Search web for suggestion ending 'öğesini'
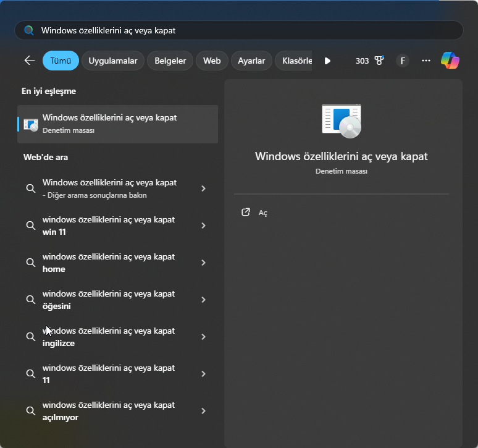478x448 pixels. pyautogui.click(x=118, y=300)
